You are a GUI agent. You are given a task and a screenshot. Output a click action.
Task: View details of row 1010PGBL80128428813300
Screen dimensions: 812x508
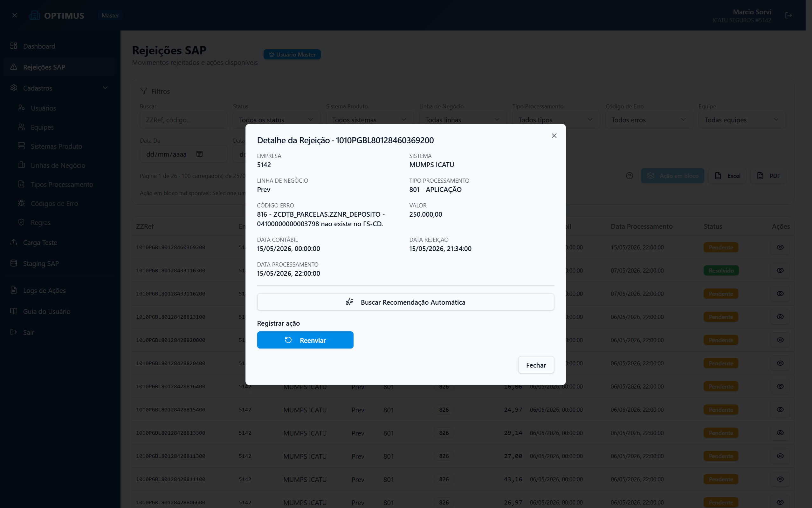click(x=780, y=433)
